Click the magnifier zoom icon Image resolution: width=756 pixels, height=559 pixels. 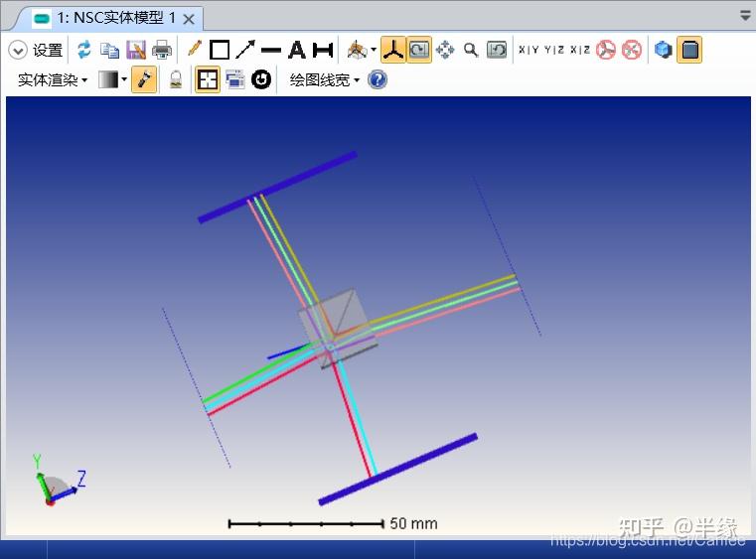[471, 50]
